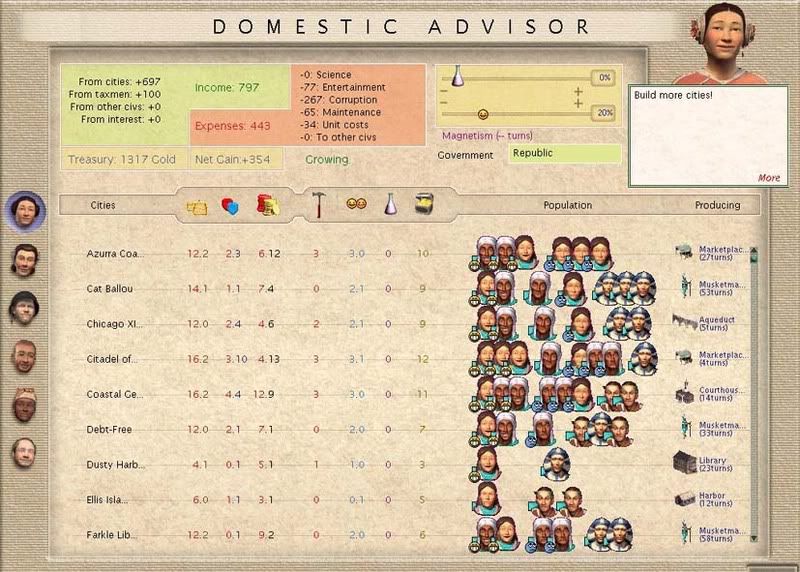Open the Cultural advisor face with headband
Viewport: 800px width, 572px height.
(x=24, y=405)
